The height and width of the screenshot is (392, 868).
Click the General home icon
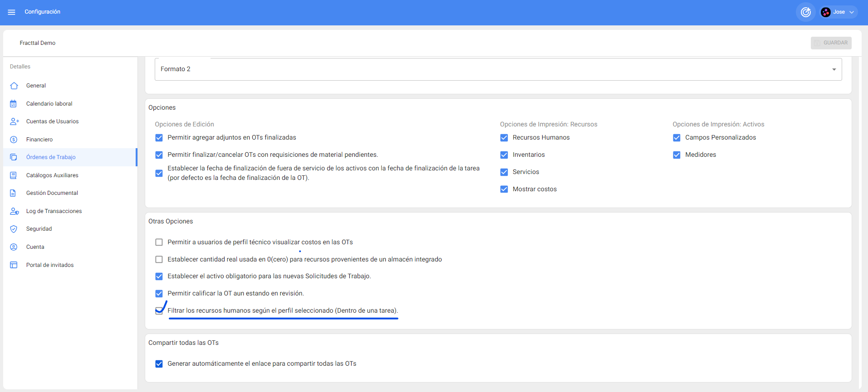coord(14,86)
